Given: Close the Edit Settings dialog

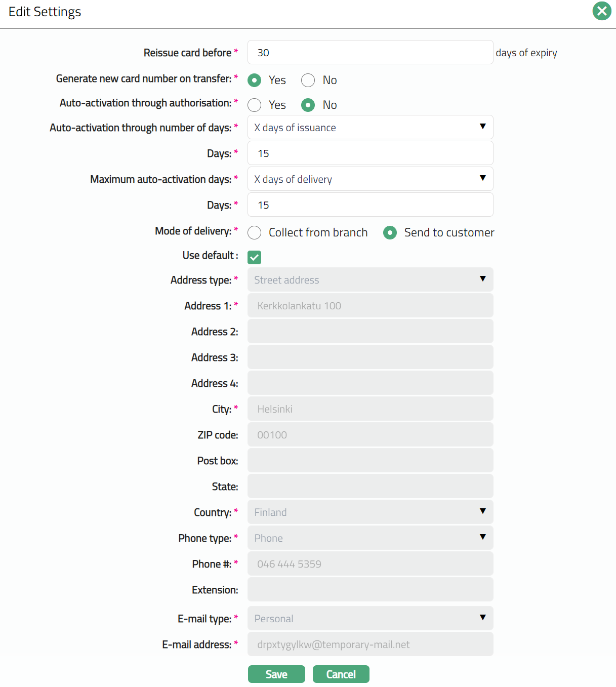Looking at the screenshot, I should pos(602,11).
